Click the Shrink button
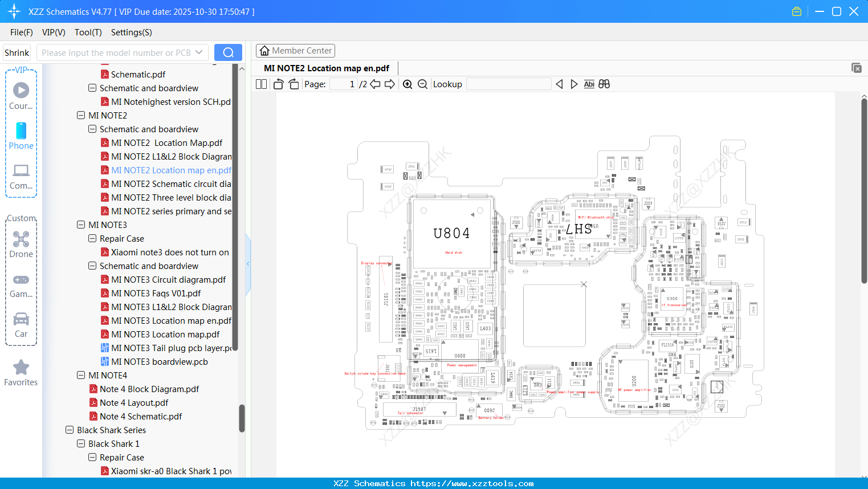Image resolution: width=868 pixels, height=489 pixels. pos(17,52)
